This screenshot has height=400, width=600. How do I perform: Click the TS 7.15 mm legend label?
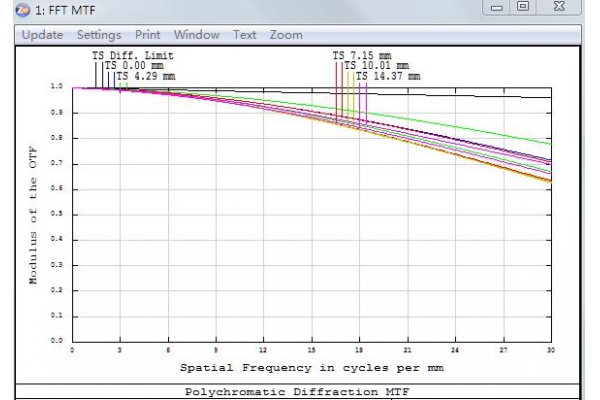(x=363, y=56)
